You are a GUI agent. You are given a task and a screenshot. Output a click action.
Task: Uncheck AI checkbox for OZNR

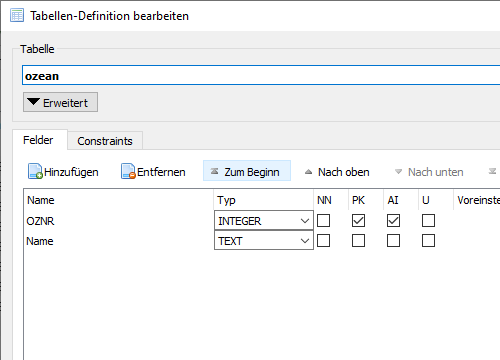[393, 220]
